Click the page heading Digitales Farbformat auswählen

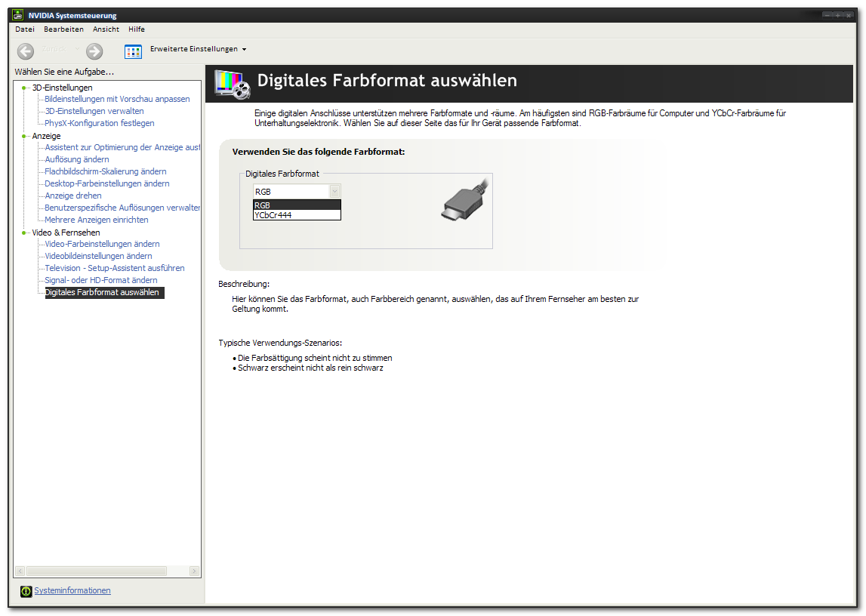[x=387, y=81]
